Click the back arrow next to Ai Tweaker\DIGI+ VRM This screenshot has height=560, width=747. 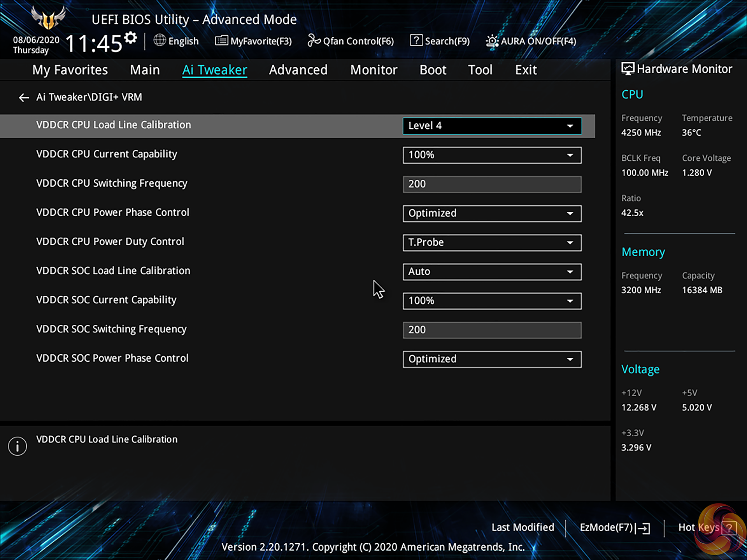(x=24, y=98)
